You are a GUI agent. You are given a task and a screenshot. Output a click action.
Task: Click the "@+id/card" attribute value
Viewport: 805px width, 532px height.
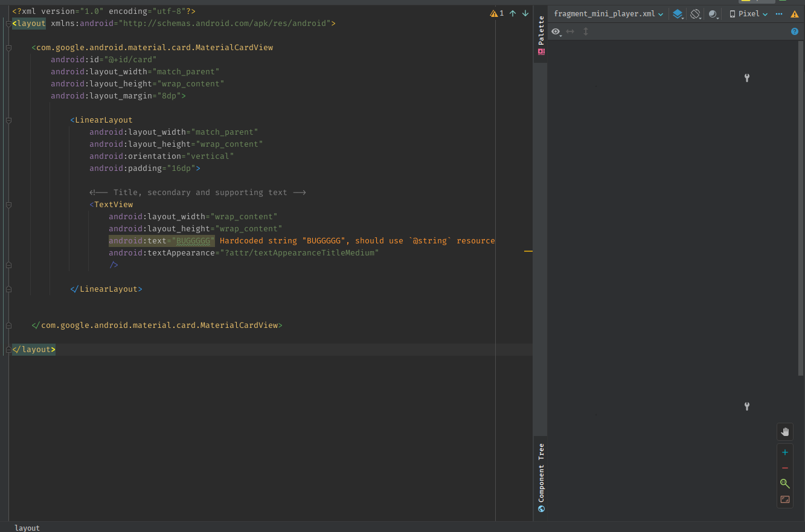coord(129,60)
